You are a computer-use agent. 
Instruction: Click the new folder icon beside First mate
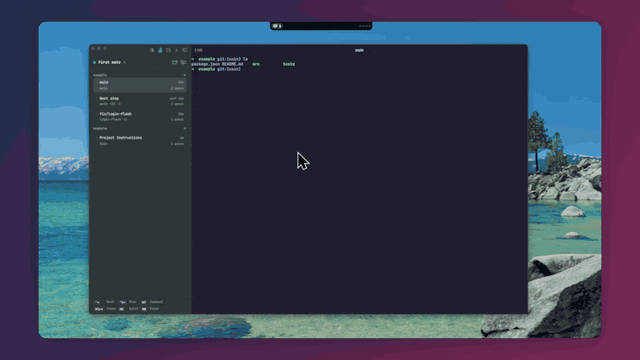(175, 62)
